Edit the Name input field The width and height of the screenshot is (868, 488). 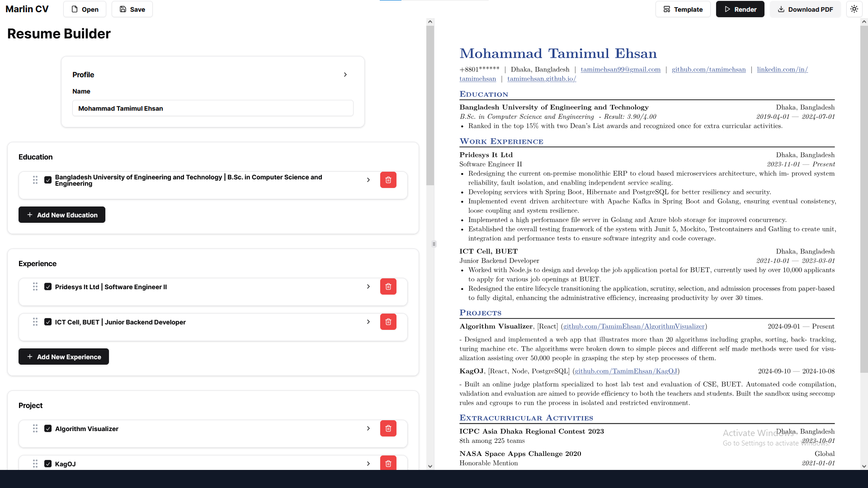click(x=213, y=108)
